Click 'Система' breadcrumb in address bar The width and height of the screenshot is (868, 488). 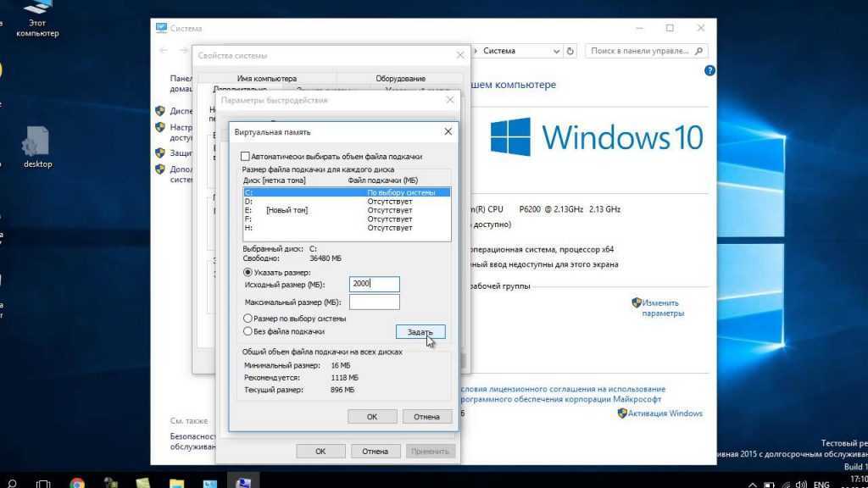coord(498,51)
